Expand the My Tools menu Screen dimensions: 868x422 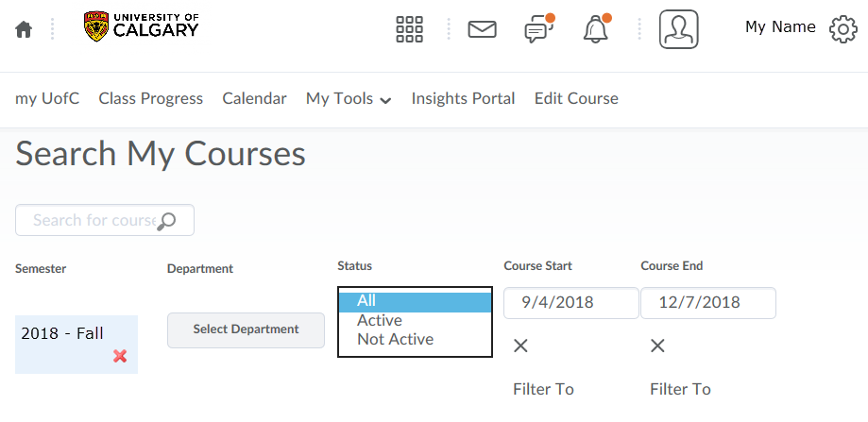[349, 99]
